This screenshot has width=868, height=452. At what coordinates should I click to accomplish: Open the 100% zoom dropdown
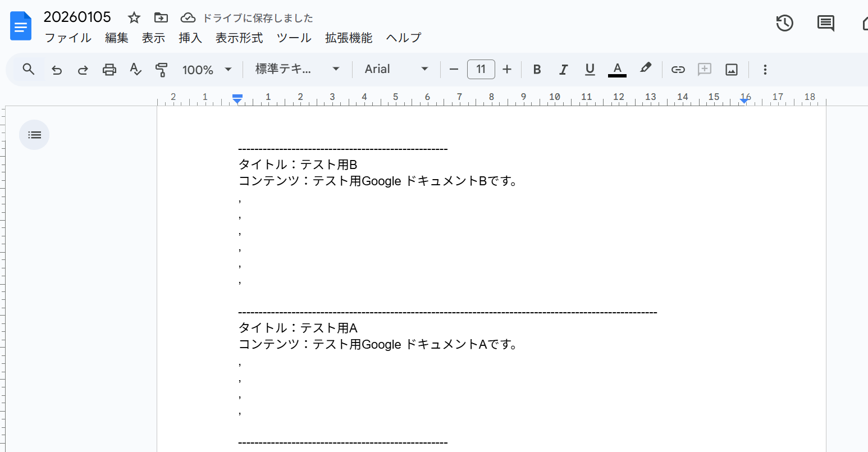tap(207, 70)
